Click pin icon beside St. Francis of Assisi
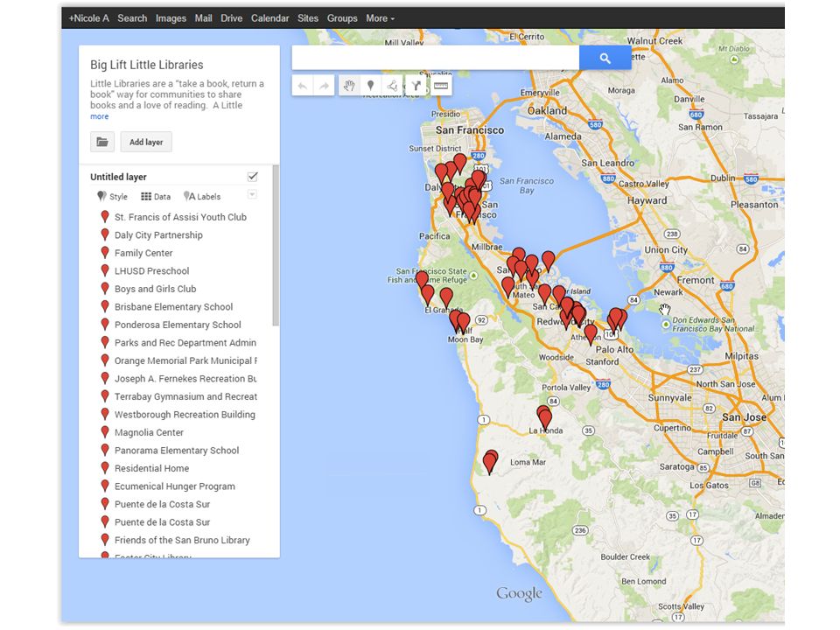The height and width of the screenshot is (630, 840). (105, 217)
